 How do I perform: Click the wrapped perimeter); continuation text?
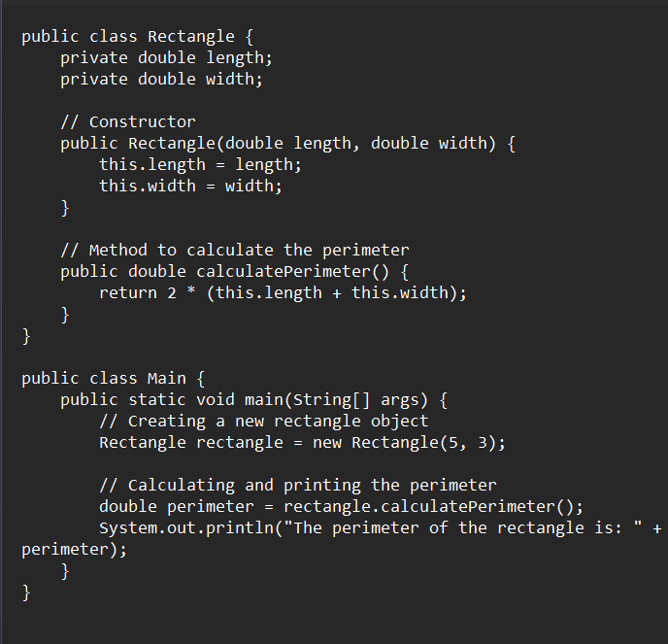pos(74,550)
